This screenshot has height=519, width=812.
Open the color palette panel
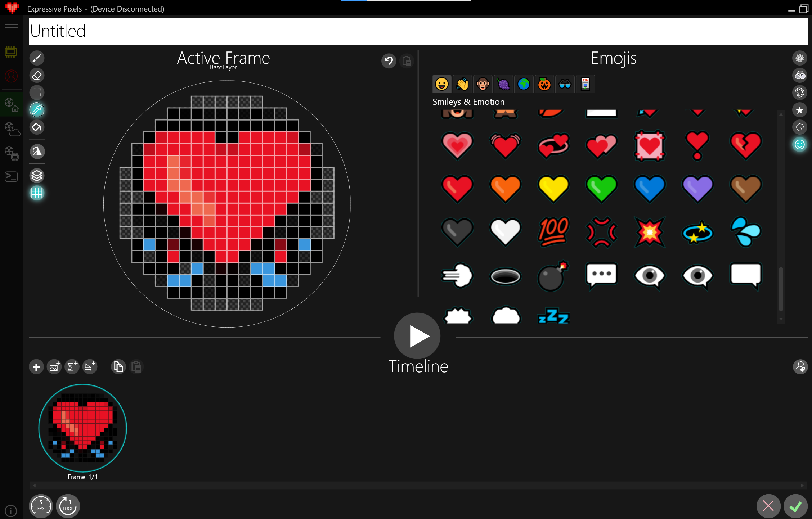(800, 92)
